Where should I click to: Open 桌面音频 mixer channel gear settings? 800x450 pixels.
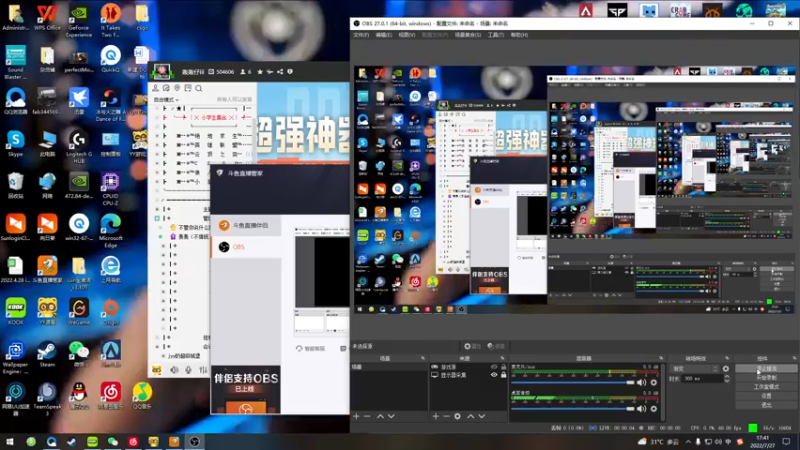click(654, 409)
